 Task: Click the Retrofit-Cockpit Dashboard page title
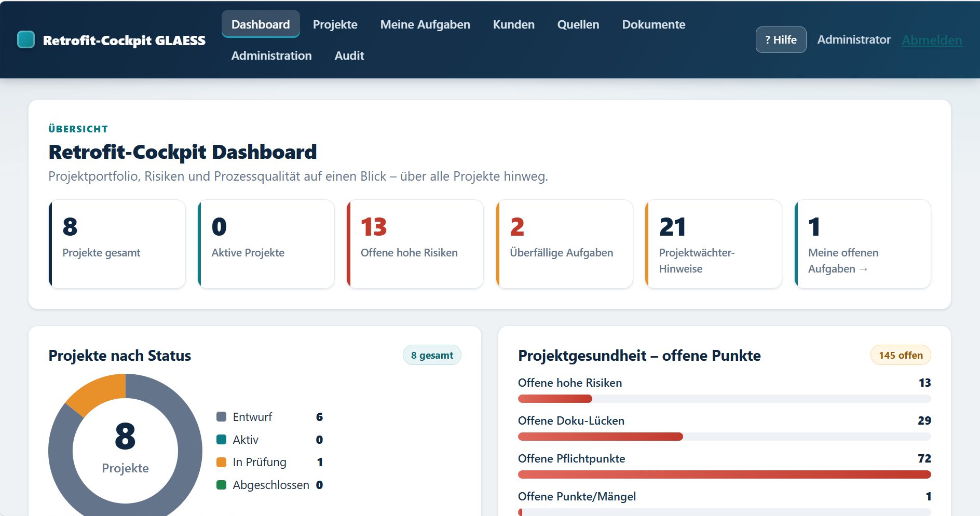pos(183,152)
